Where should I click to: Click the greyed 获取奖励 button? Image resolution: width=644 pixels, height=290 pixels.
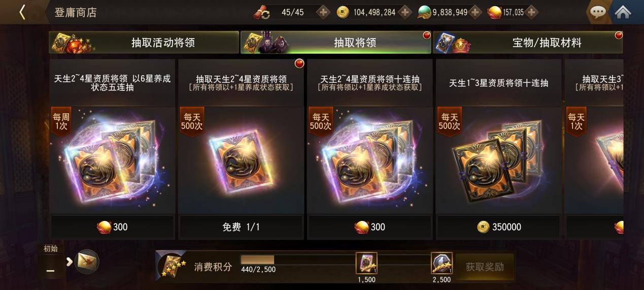click(485, 267)
